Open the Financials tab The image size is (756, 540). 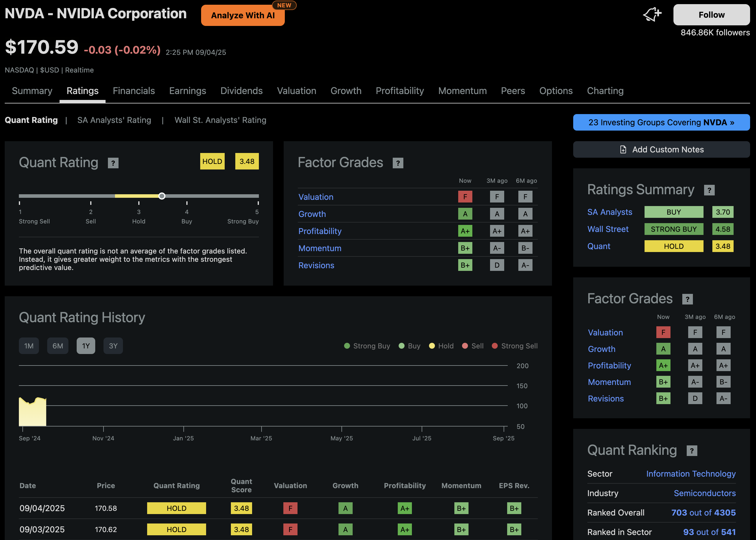[x=134, y=91]
